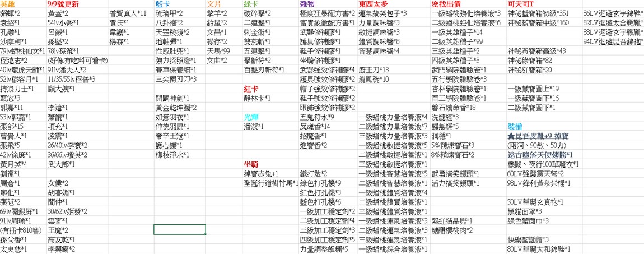Click the 聖誕行道樹竹馬*1 cell
This screenshot has height=254, width=644.
(270, 183)
